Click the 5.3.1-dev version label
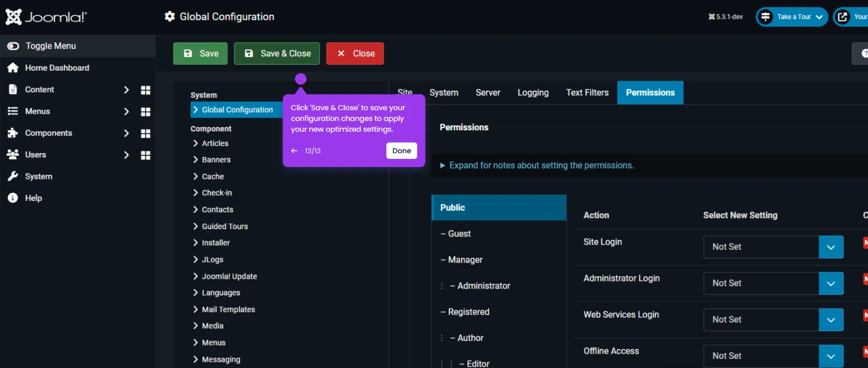 [725, 17]
